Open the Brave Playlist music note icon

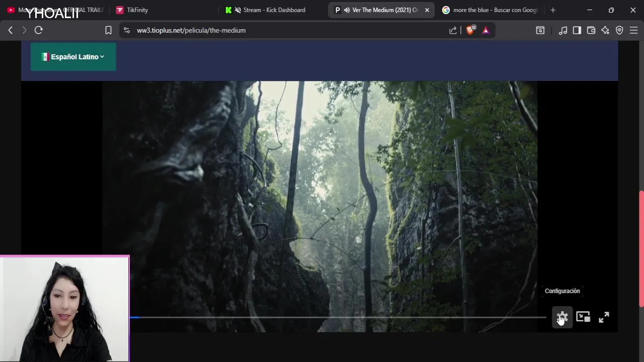point(563,30)
